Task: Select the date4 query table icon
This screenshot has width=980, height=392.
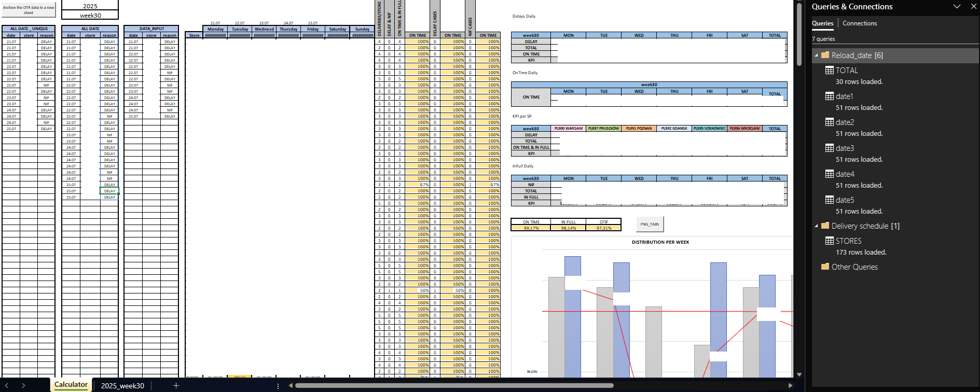Action: pyautogui.click(x=830, y=174)
